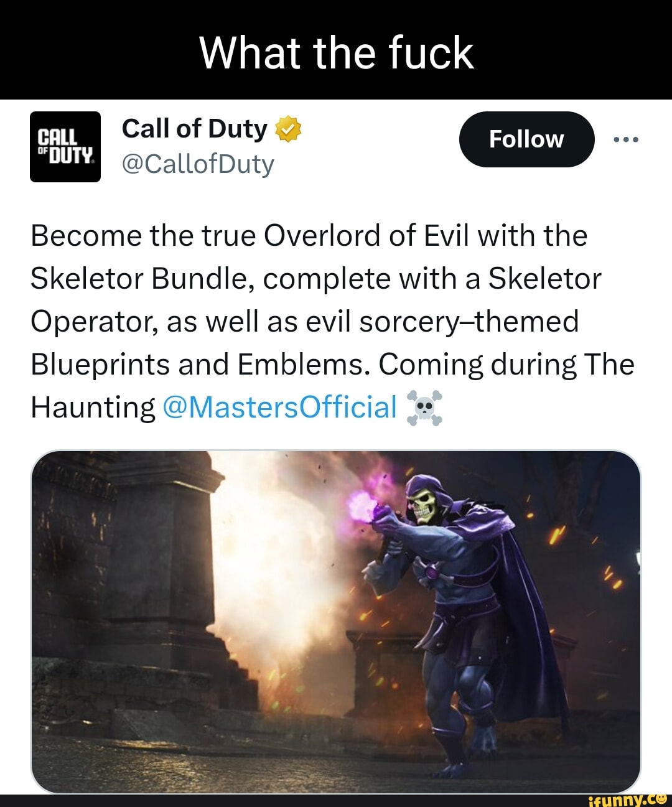The width and height of the screenshot is (672, 807).
Task: Click the 'What the fuck' caption text
Action: (337, 52)
